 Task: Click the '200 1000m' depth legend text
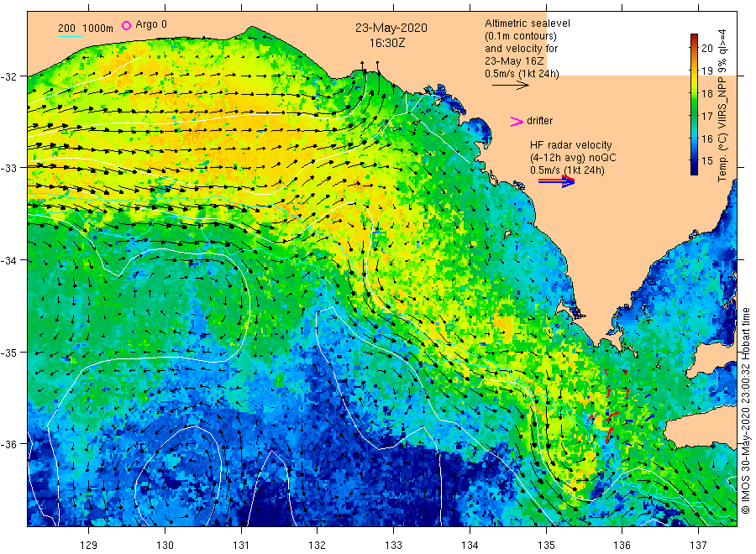click(x=86, y=29)
